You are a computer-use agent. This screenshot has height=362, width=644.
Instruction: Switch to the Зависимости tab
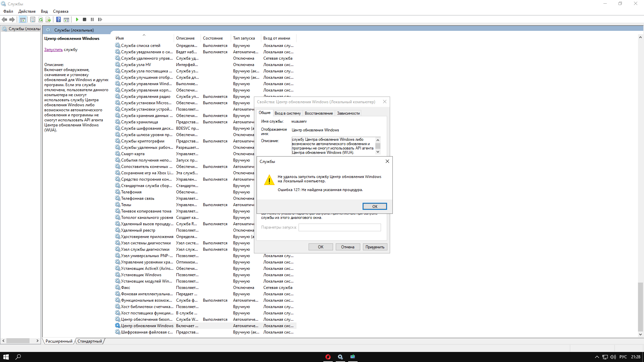(x=348, y=113)
